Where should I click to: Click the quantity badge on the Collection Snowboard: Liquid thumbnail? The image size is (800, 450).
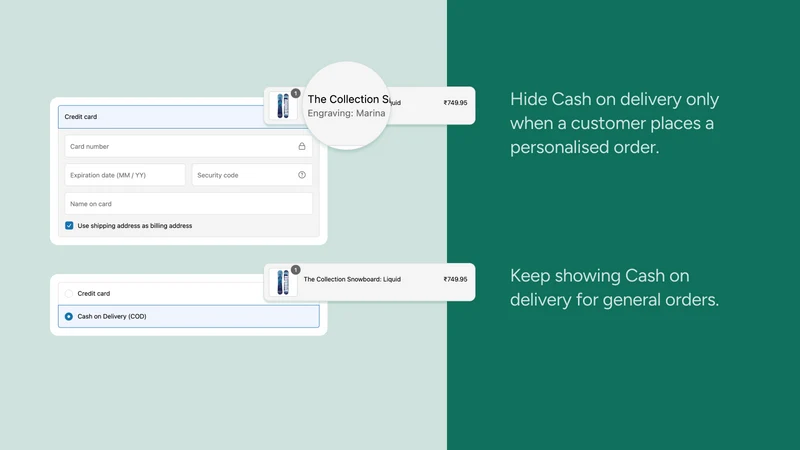[x=295, y=270]
